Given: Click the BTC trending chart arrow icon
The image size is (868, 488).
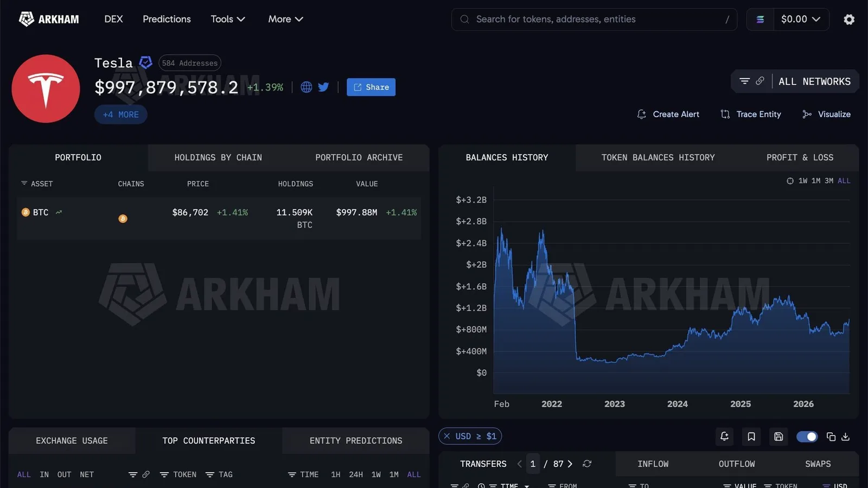Looking at the screenshot, I should [59, 213].
